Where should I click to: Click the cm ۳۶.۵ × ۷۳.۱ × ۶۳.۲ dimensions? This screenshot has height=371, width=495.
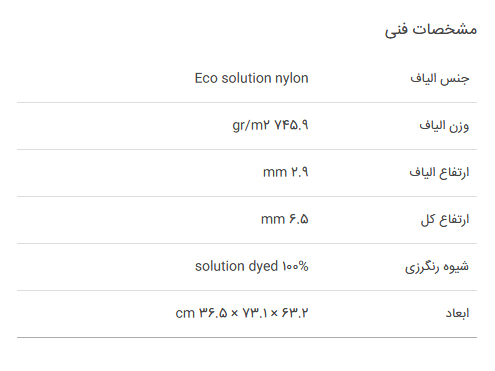tap(242, 313)
